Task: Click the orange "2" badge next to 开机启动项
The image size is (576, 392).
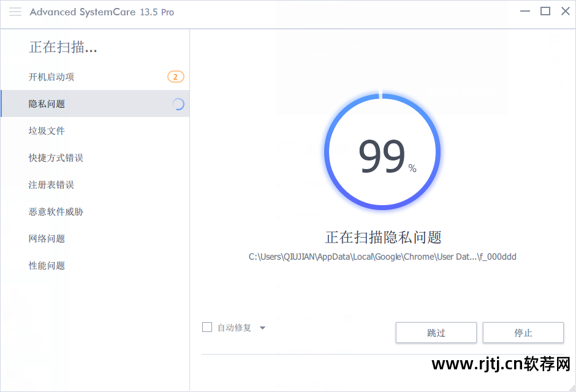Action: 175,77
